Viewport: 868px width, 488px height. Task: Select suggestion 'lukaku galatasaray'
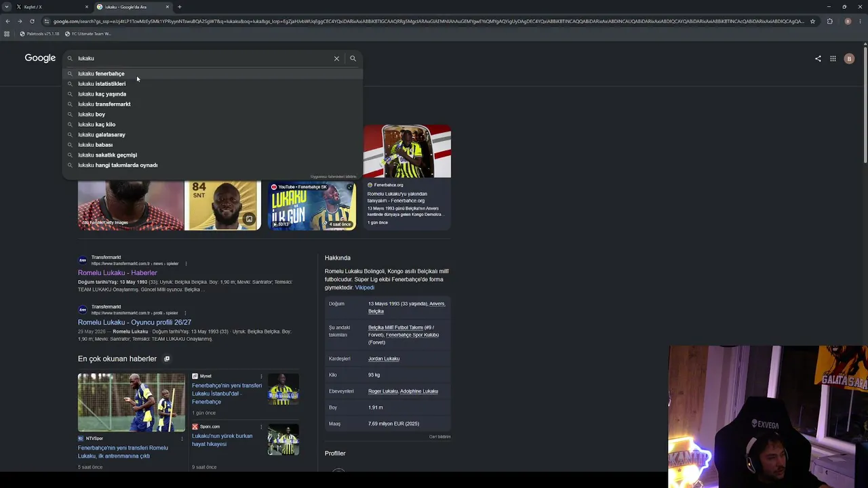click(x=212, y=135)
